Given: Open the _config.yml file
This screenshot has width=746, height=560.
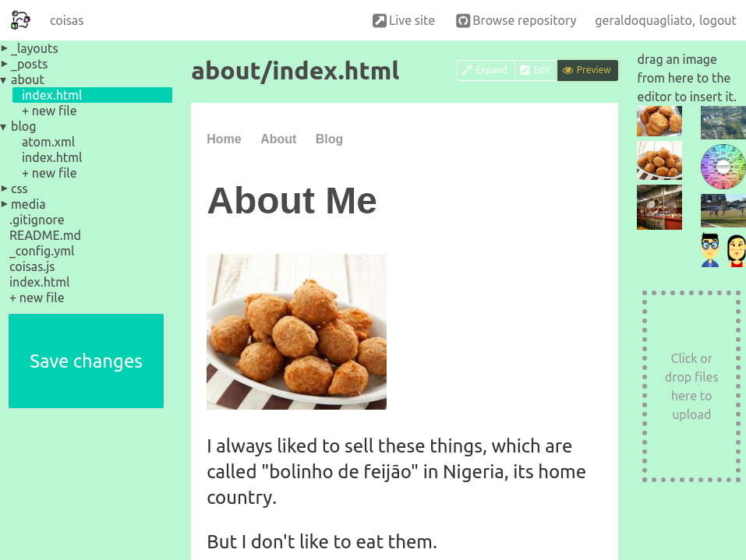Looking at the screenshot, I should (x=41, y=251).
